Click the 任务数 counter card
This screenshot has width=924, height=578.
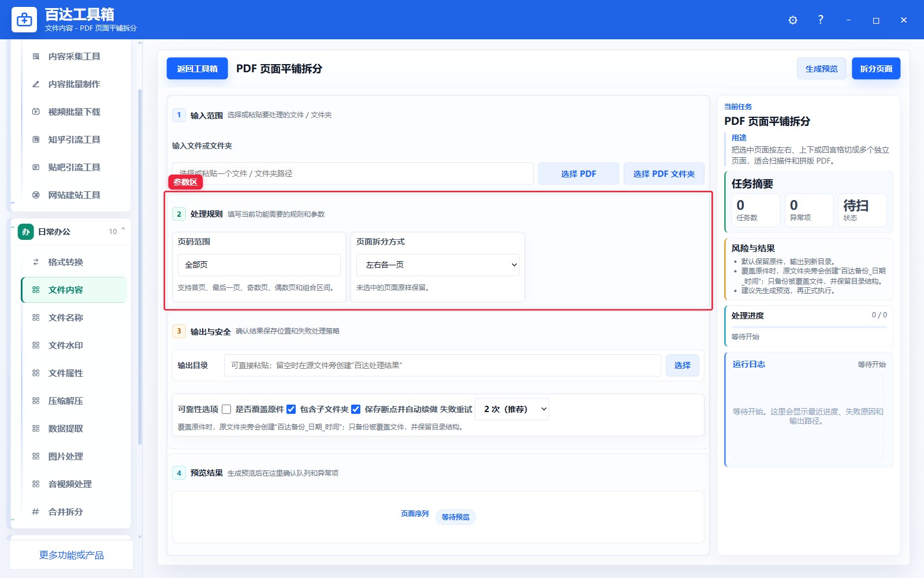click(x=756, y=210)
